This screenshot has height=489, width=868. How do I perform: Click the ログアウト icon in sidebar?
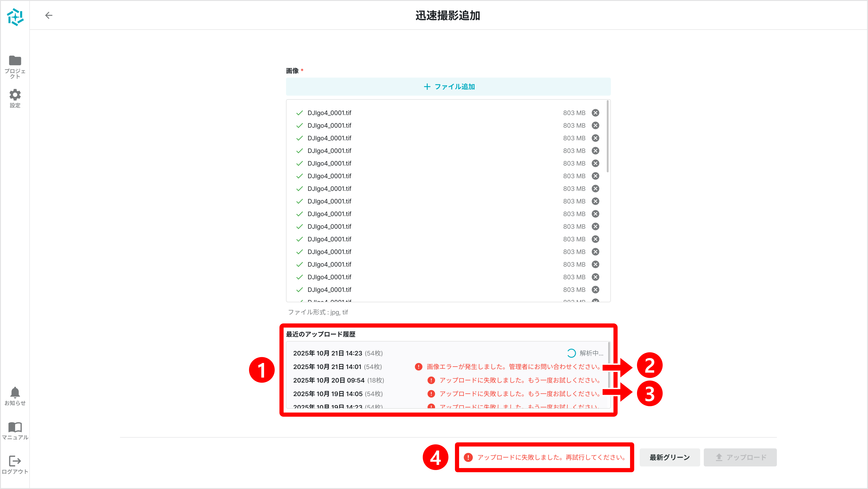[14, 461]
